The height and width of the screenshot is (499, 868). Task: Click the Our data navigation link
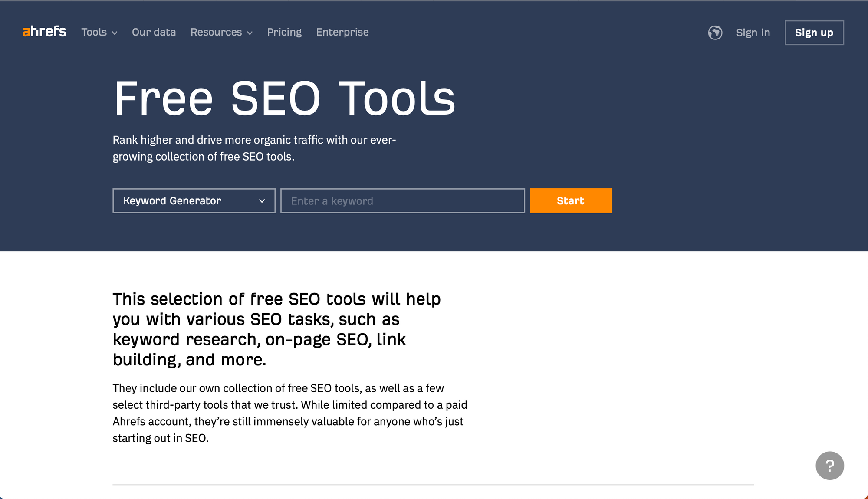coord(154,32)
